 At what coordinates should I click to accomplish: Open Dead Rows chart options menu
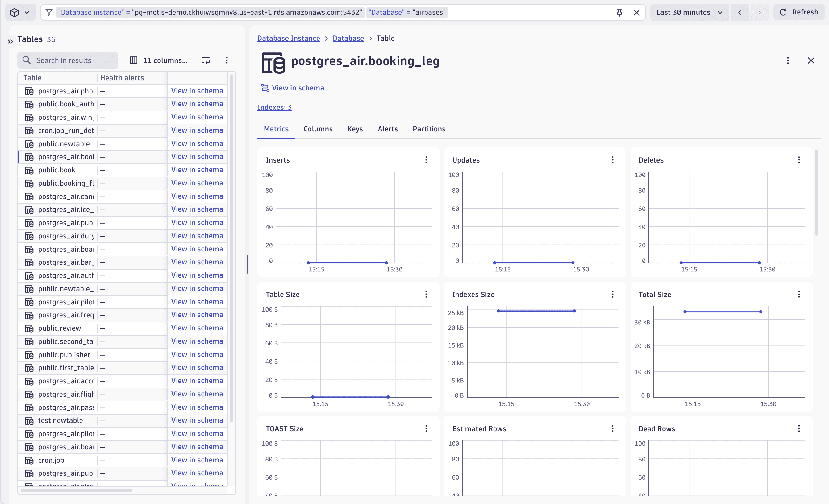(799, 428)
